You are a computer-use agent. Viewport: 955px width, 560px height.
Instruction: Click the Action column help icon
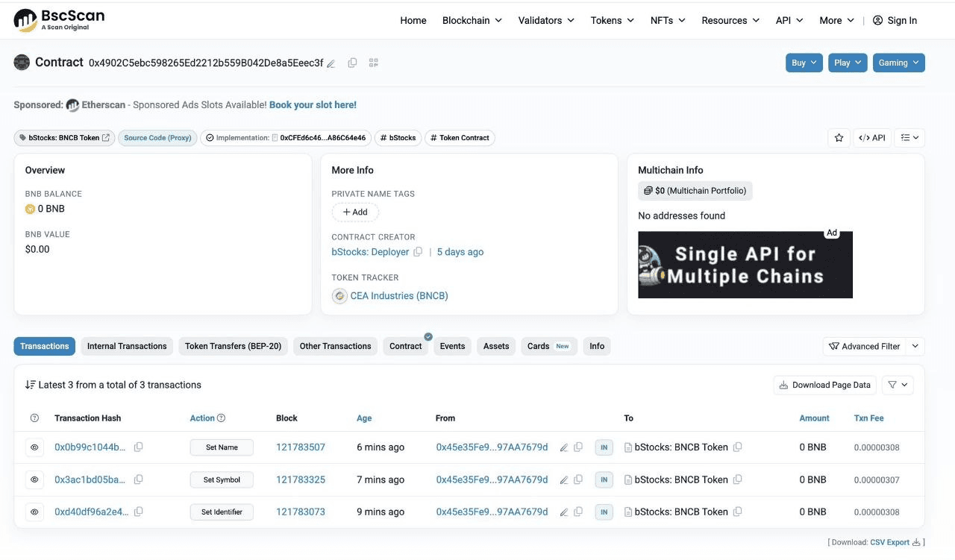coord(221,418)
